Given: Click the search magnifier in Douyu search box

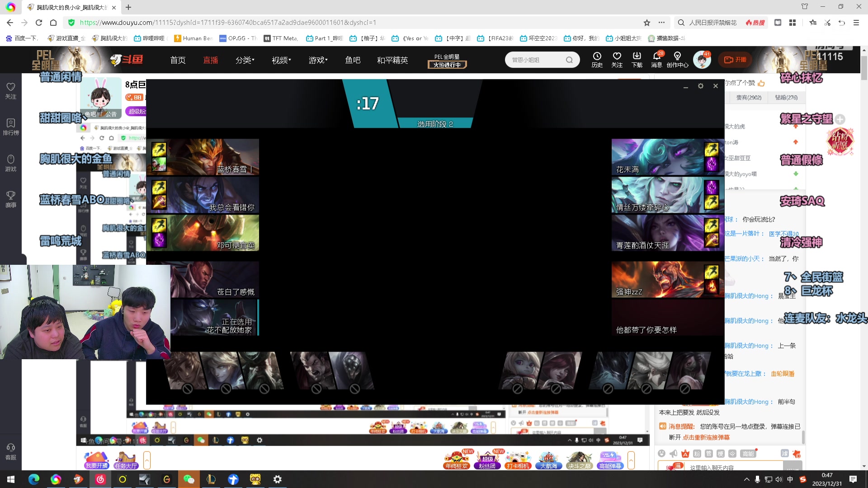Looking at the screenshot, I should [569, 60].
